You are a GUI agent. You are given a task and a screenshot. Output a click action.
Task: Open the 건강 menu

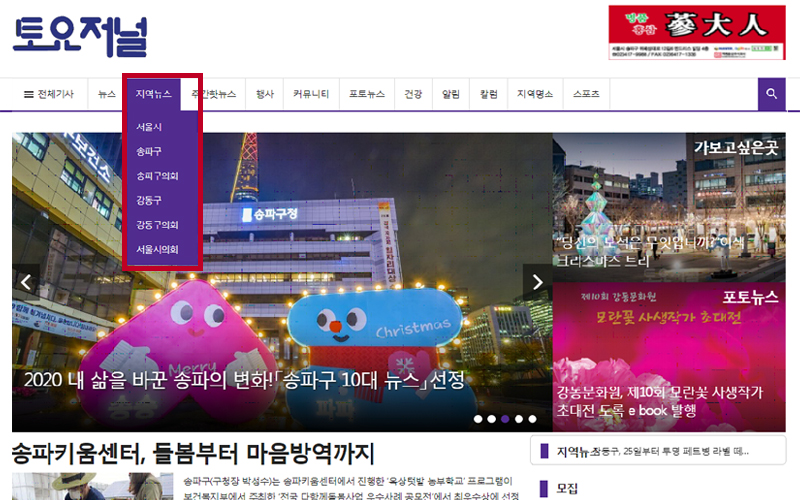click(x=413, y=94)
